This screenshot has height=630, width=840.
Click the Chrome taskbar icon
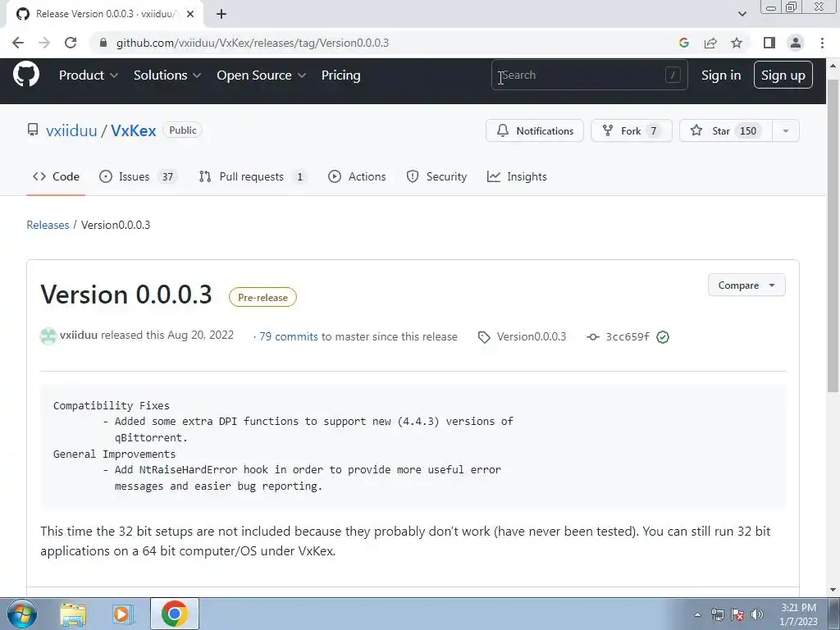point(174,614)
